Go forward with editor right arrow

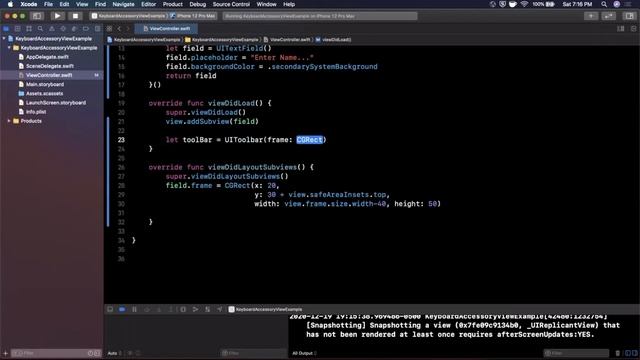coord(128,29)
